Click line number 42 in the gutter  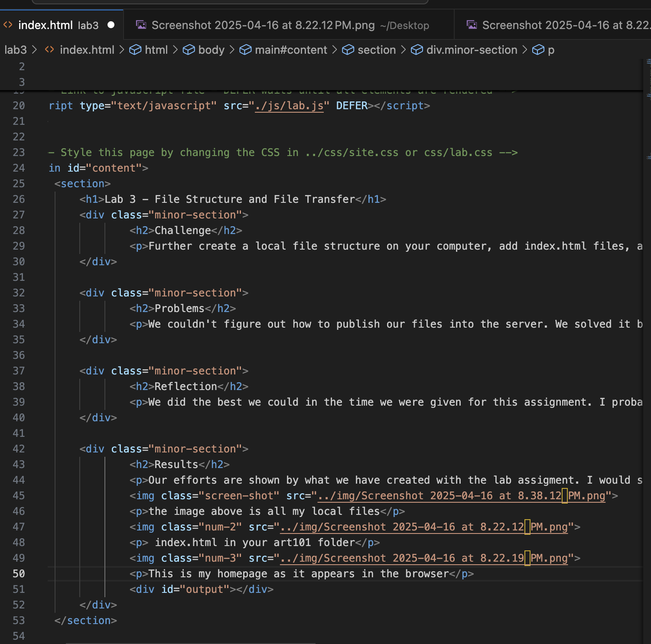[x=19, y=449]
